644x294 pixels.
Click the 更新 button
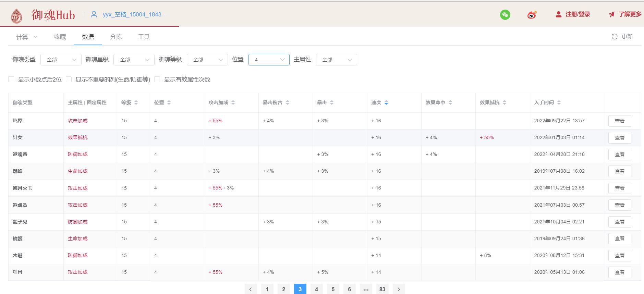(622, 37)
